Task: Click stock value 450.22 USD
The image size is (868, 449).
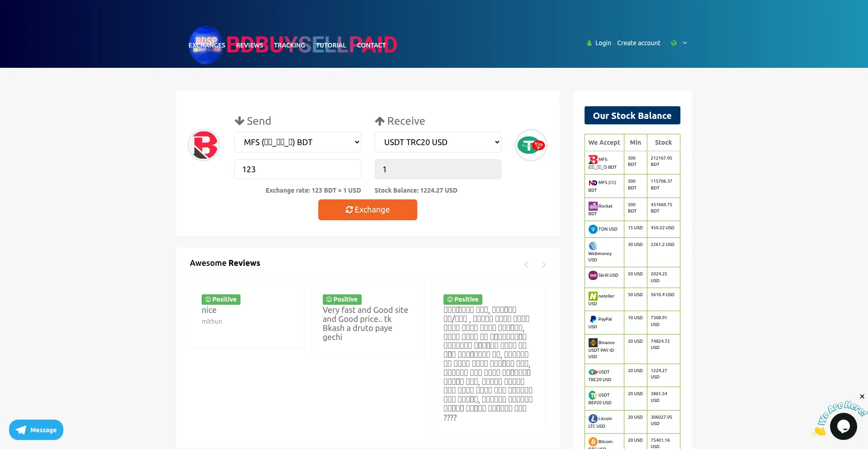Action: [662, 228]
